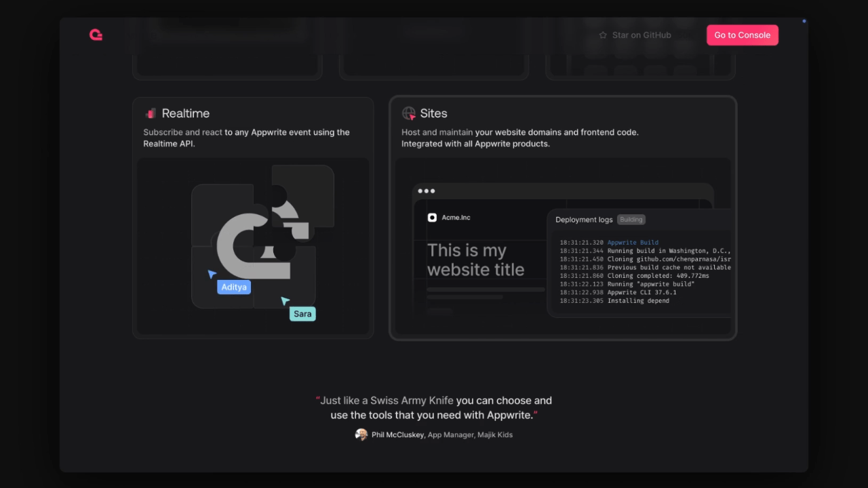
Task: Click the Realtime product icon
Action: pyautogui.click(x=151, y=114)
